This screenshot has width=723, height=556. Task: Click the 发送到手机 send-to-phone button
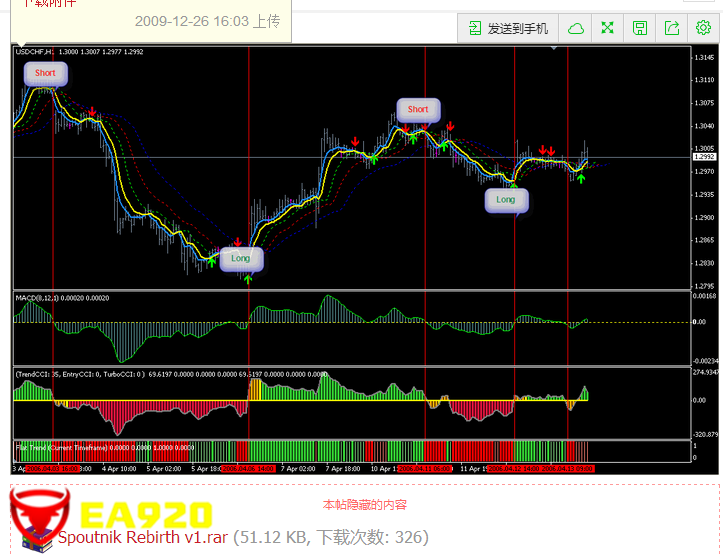click(508, 28)
